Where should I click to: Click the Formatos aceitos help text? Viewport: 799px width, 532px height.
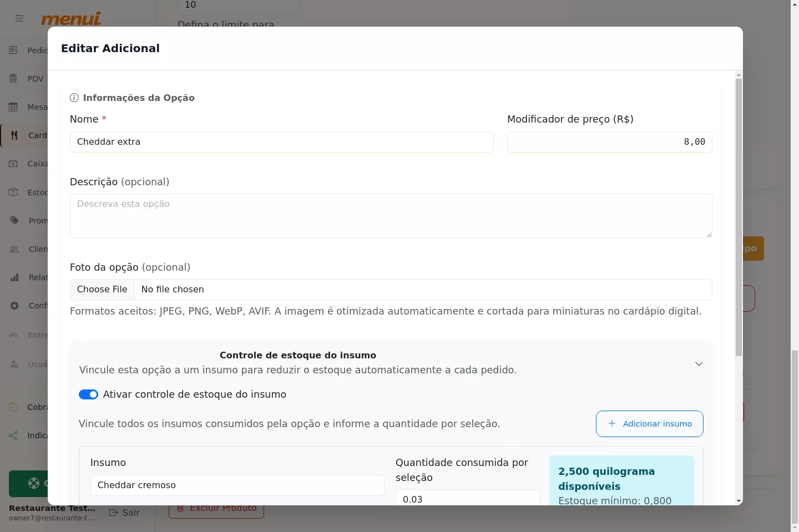pyautogui.click(x=386, y=311)
